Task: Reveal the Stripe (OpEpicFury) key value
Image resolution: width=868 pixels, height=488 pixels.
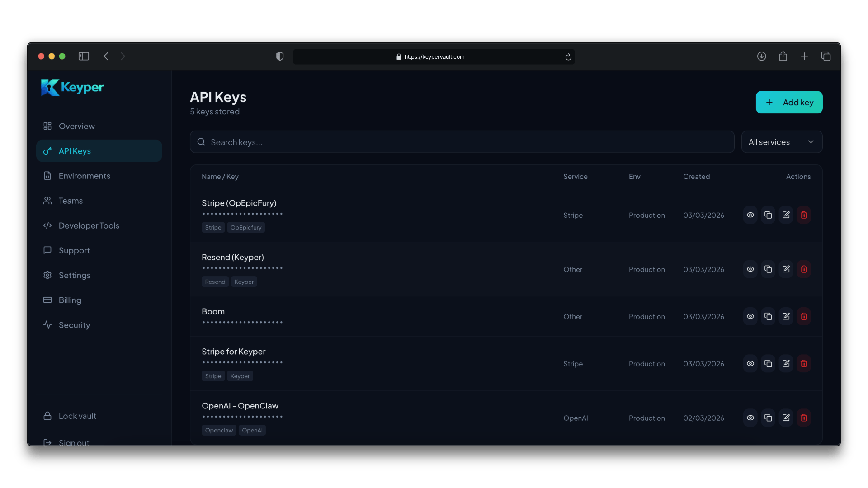Action: 750,215
